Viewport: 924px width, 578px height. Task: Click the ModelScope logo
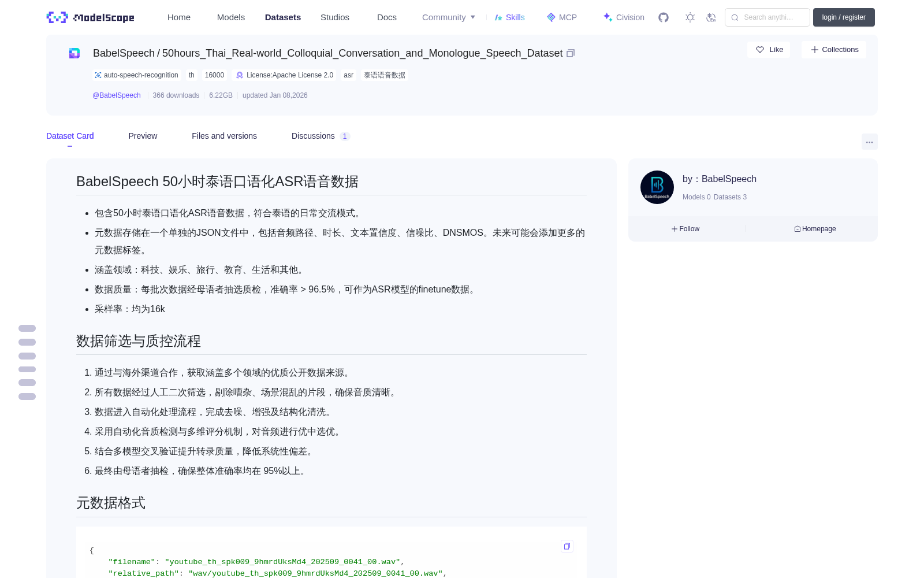pos(91,17)
